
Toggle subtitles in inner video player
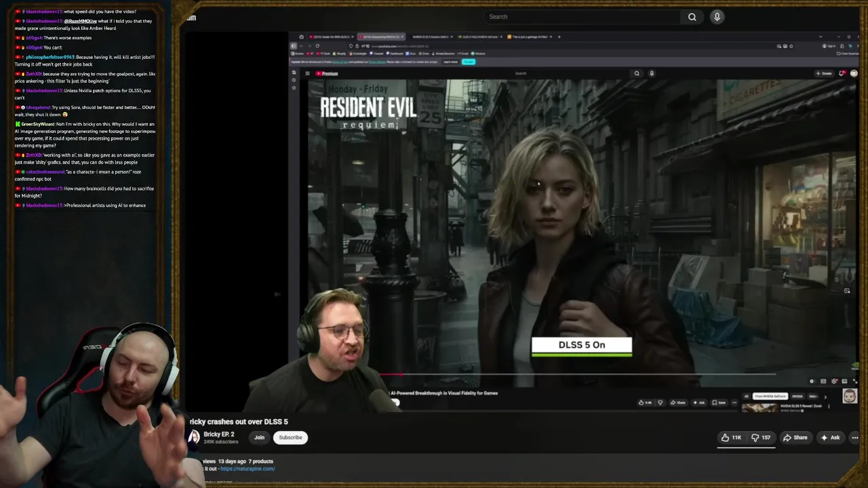(x=823, y=381)
